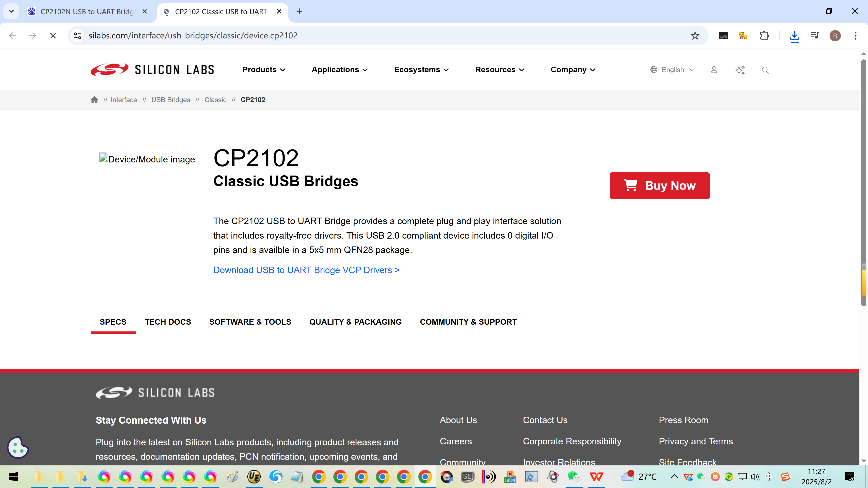Go back to previous page
The width and height of the screenshot is (868, 488).
pos(12,35)
